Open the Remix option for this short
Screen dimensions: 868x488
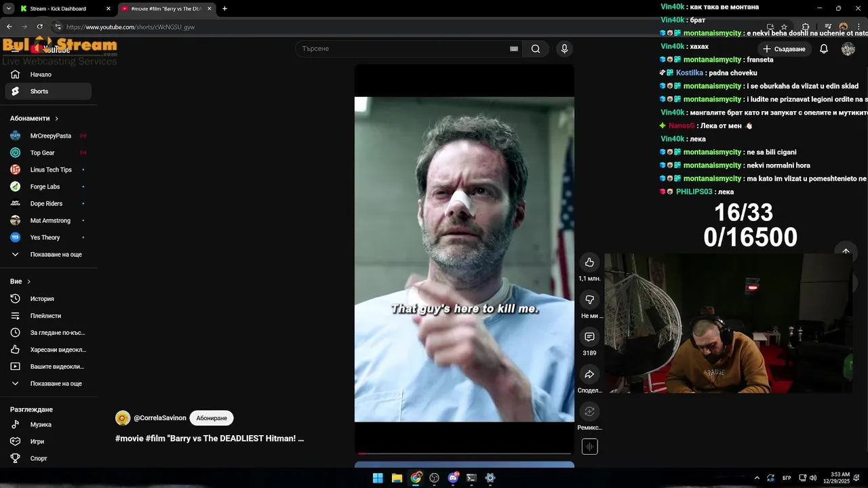click(x=589, y=411)
